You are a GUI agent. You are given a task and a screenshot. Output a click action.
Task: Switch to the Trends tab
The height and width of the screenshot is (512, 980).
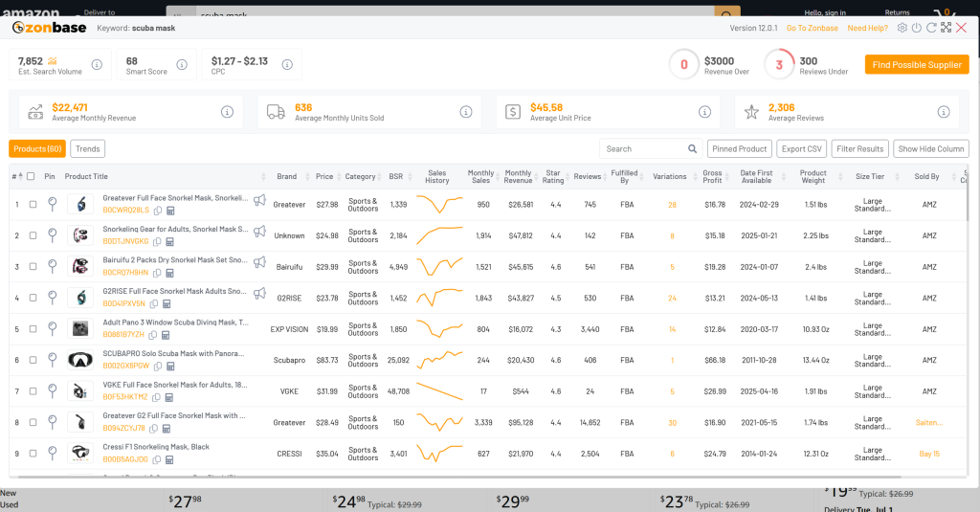click(87, 148)
